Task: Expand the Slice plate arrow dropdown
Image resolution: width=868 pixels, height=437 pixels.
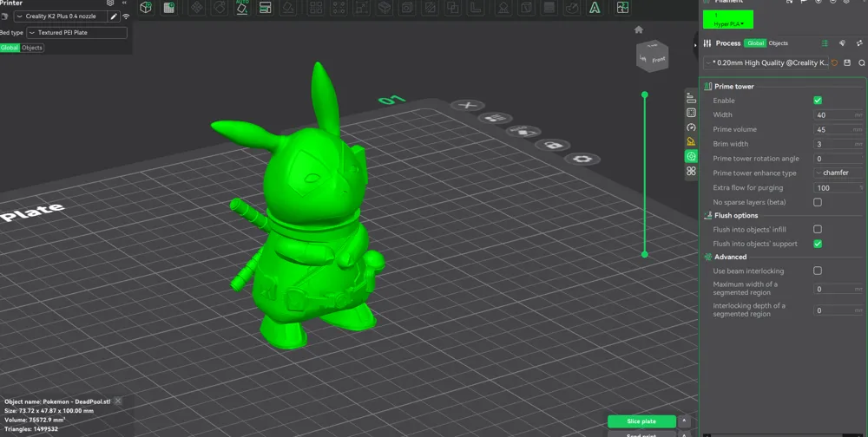Action: coord(684,421)
